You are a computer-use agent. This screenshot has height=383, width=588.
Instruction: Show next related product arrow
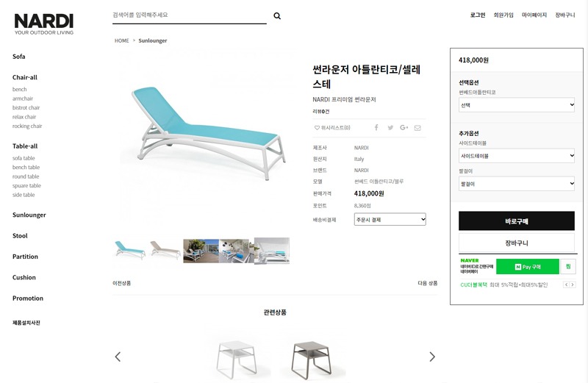point(432,357)
